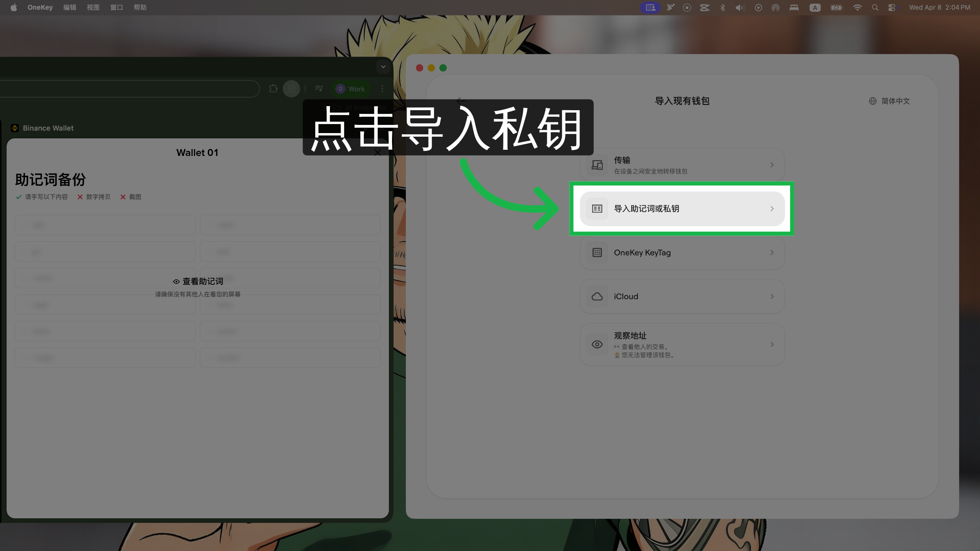Click the Bluetooth icon in menu bar

[x=722, y=7]
